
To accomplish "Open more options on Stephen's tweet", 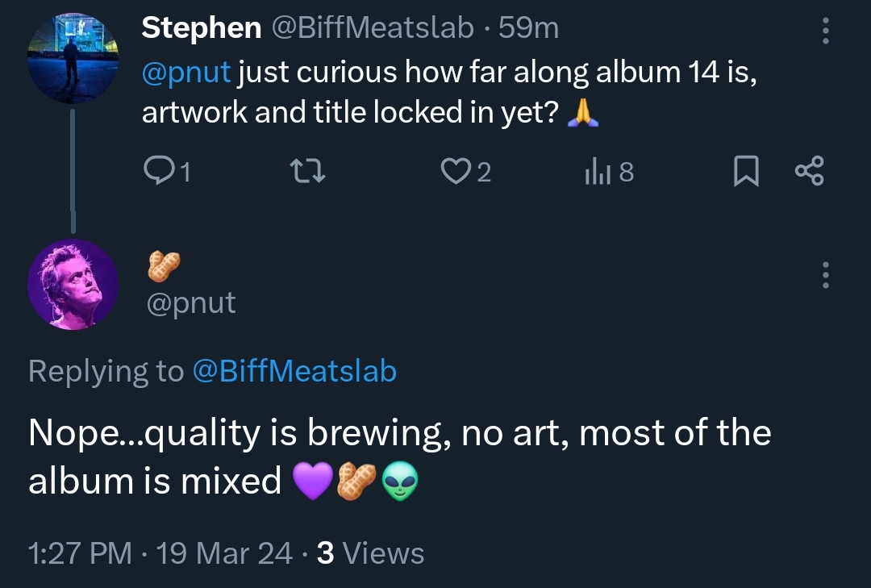I will pos(824,31).
